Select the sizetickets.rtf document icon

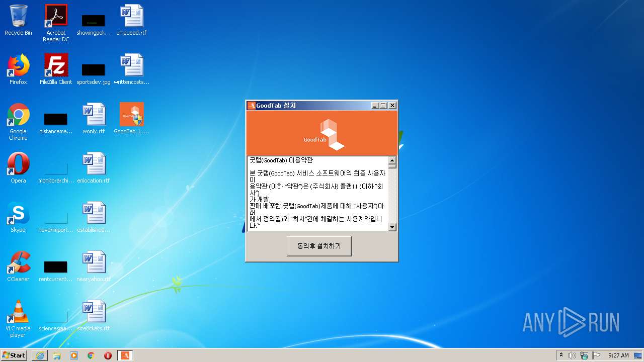click(94, 316)
